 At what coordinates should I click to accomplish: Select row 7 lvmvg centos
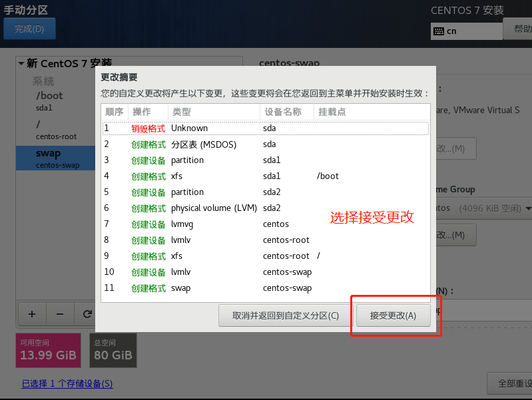(x=266, y=224)
